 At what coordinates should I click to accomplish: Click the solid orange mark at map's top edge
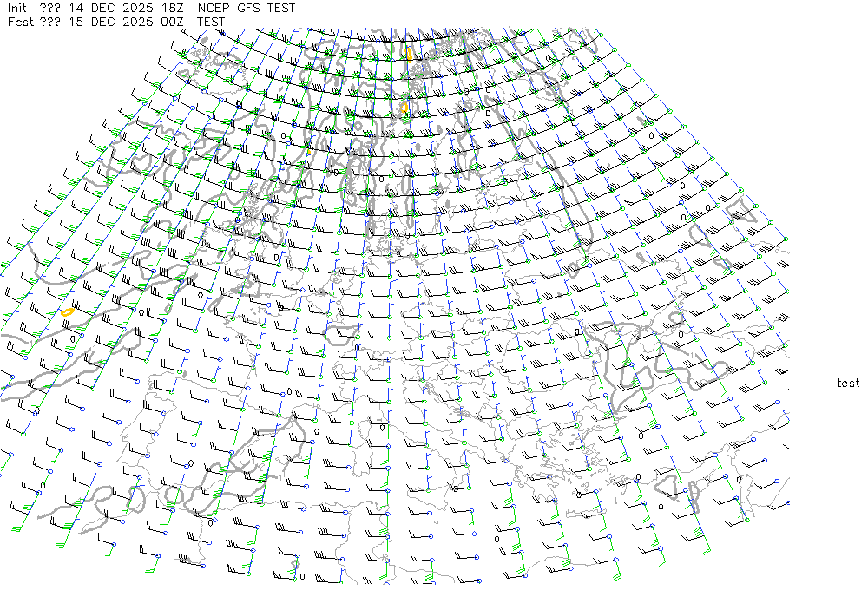tap(409, 55)
